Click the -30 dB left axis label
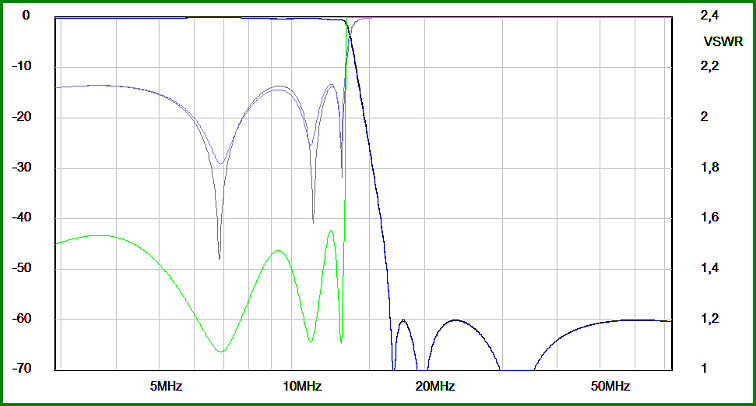The height and width of the screenshot is (406, 756). 22,167
